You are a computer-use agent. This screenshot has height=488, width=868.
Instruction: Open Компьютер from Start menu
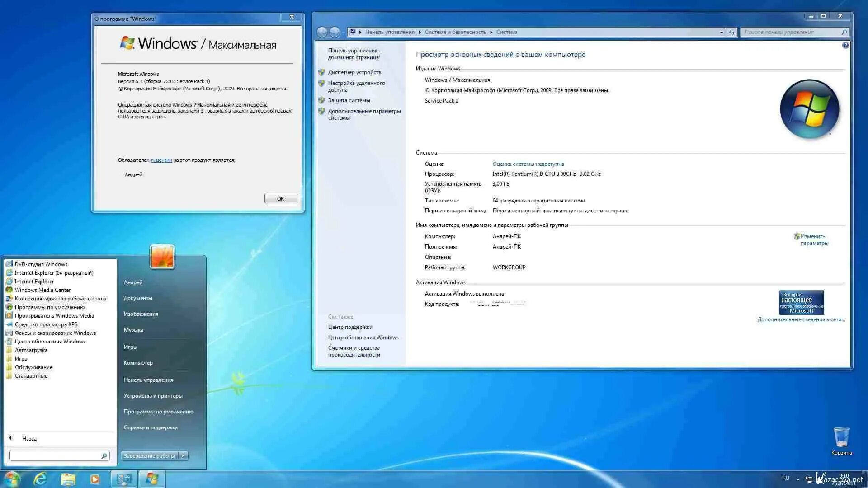[138, 363]
